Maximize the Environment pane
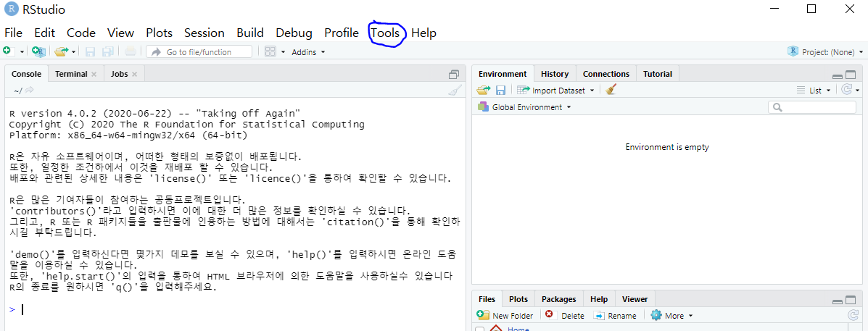The image size is (868, 331). click(x=851, y=76)
